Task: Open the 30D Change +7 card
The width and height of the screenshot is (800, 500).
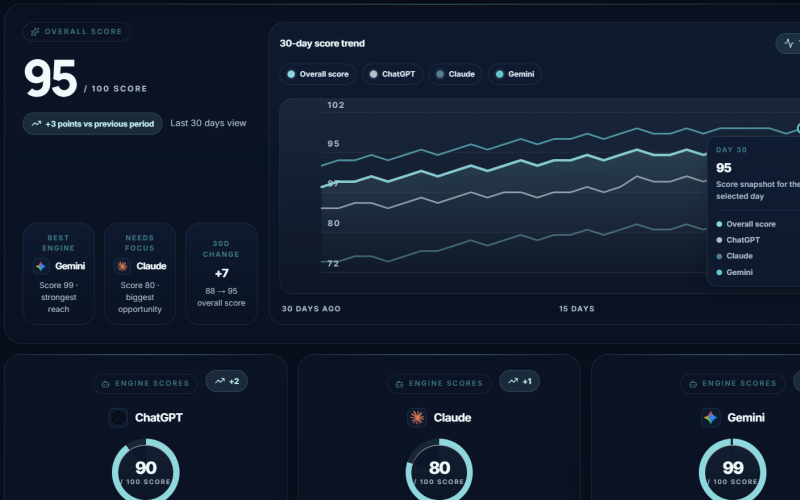Action: pos(221,273)
